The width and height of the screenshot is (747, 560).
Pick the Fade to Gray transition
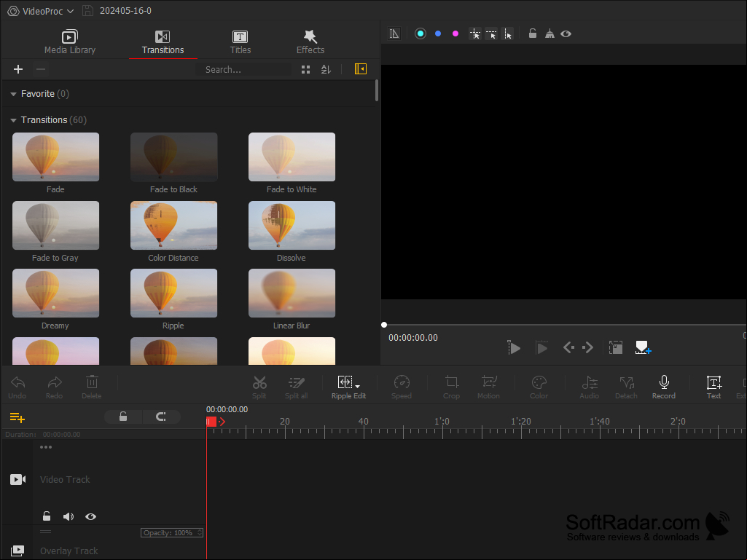point(55,225)
